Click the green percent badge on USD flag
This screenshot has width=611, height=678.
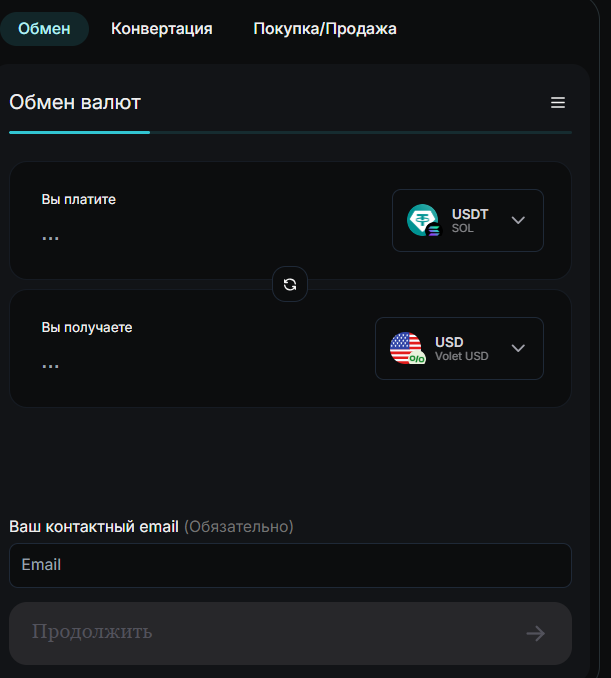point(417,358)
